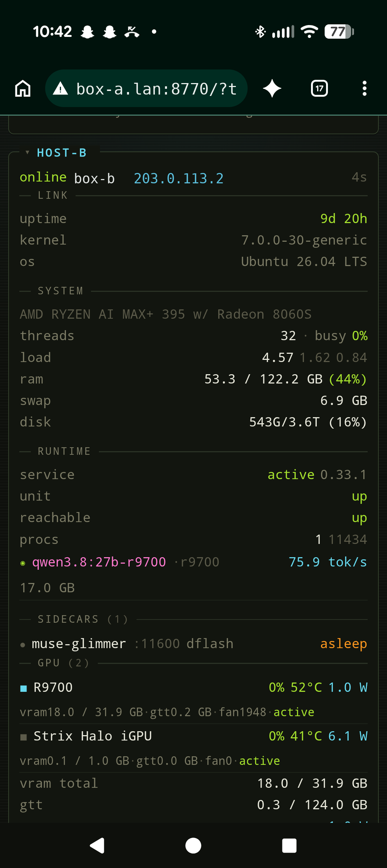
Task: Tap ram value 53.3 / 122.2 GB
Action: pos(263,379)
